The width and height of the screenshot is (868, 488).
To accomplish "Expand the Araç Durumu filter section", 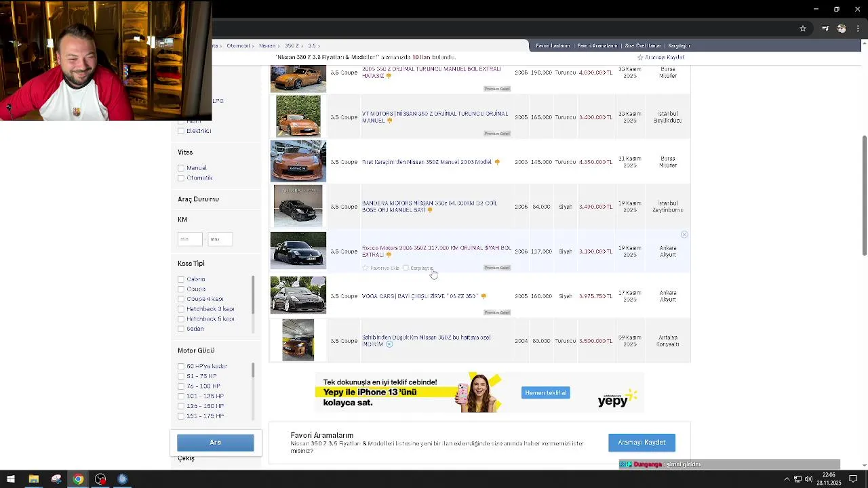I will point(198,199).
